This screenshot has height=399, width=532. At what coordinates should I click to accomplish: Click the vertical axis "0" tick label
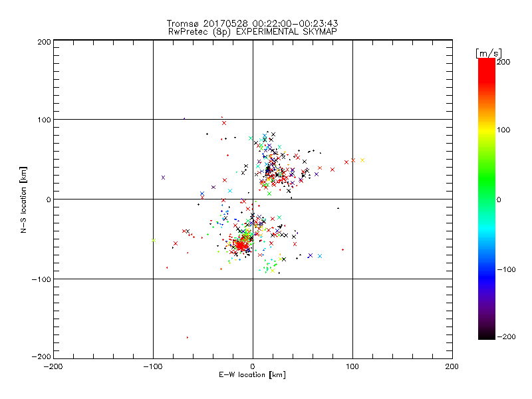point(49,199)
